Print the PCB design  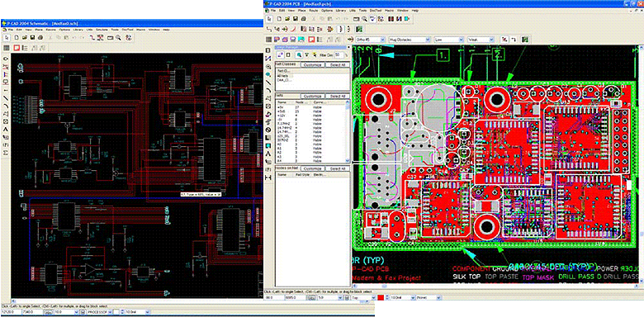tap(304, 19)
